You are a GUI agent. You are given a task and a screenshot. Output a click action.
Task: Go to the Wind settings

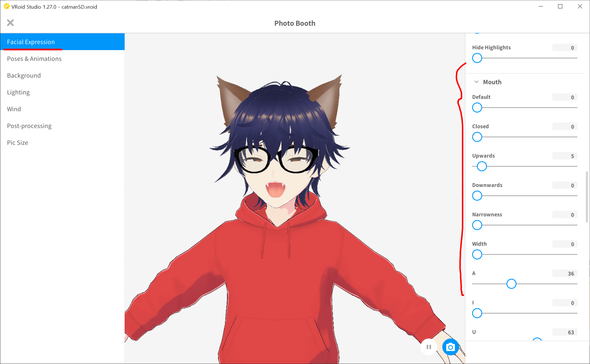(14, 109)
